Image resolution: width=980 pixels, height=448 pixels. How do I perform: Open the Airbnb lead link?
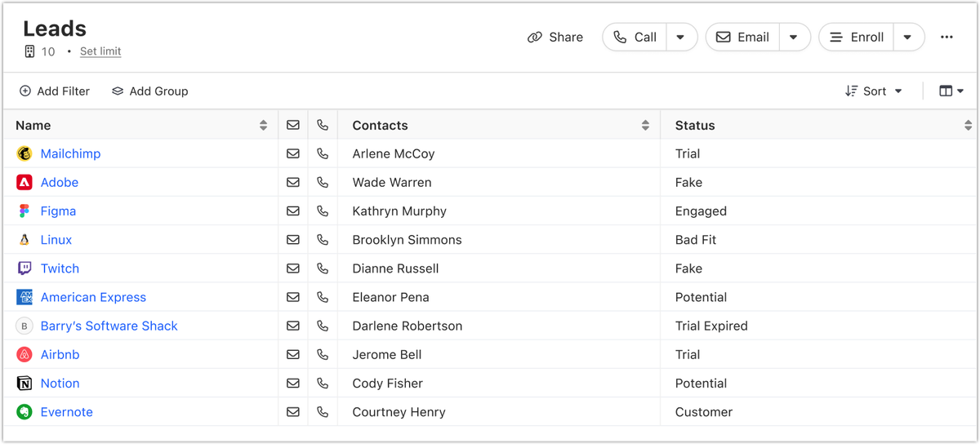point(60,354)
